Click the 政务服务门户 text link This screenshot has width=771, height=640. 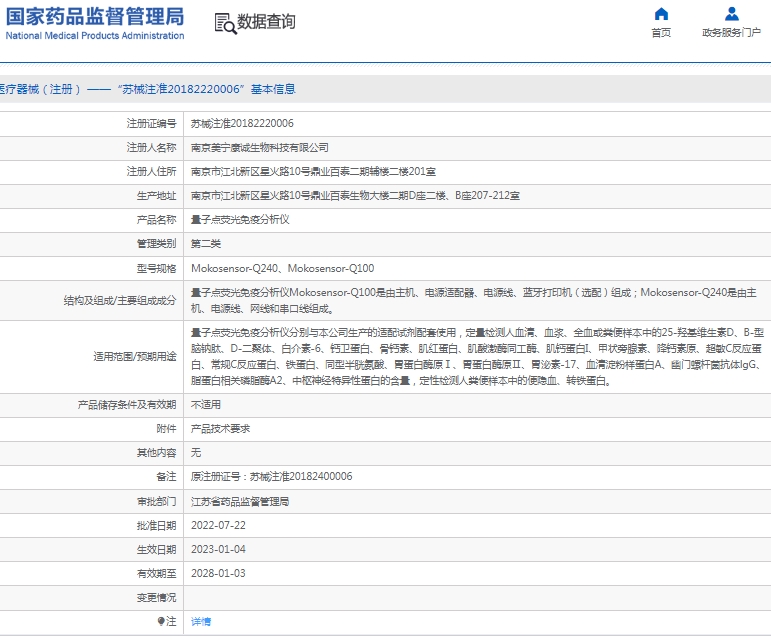coord(732,33)
